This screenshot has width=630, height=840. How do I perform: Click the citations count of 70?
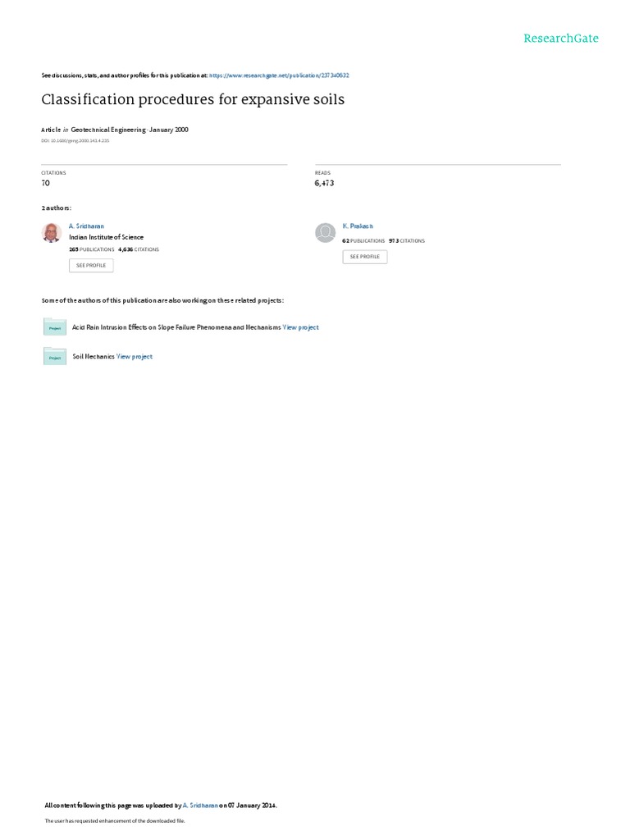[46, 183]
